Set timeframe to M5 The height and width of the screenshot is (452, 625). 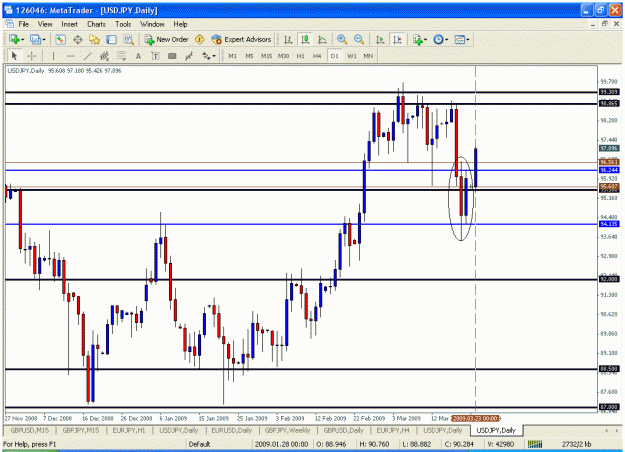pos(249,56)
